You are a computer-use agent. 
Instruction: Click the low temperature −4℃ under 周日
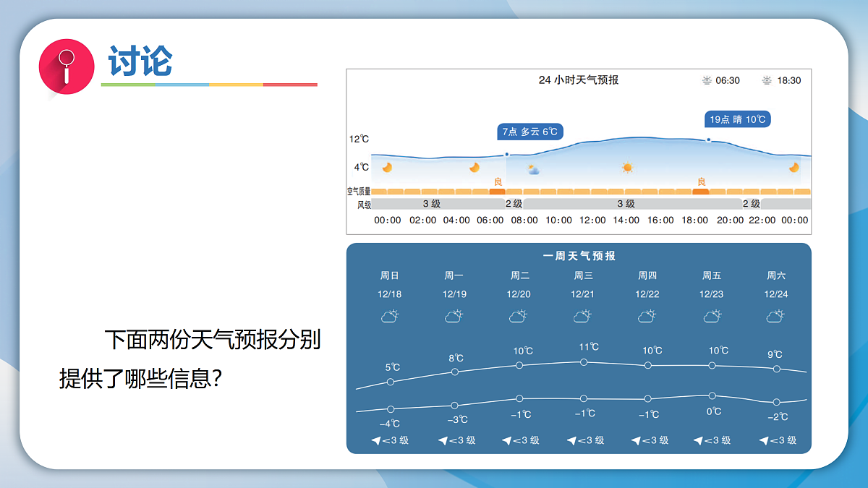(390, 424)
